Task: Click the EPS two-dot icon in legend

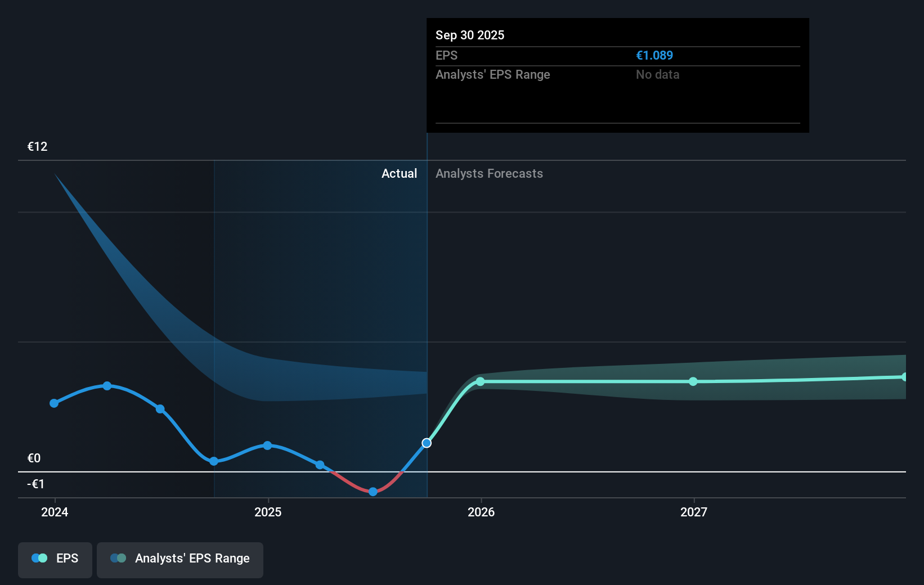Action: pyautogui.click(x=39, y=558)
